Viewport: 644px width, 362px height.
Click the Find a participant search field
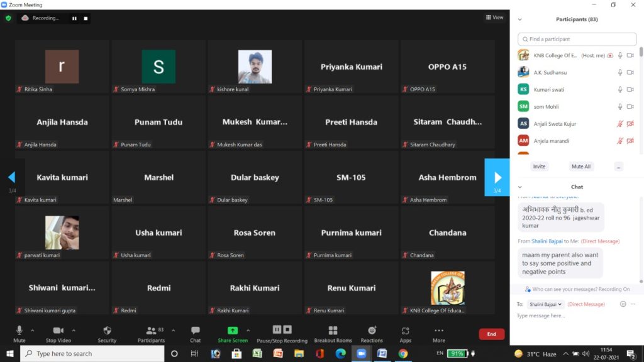(577, 39)
